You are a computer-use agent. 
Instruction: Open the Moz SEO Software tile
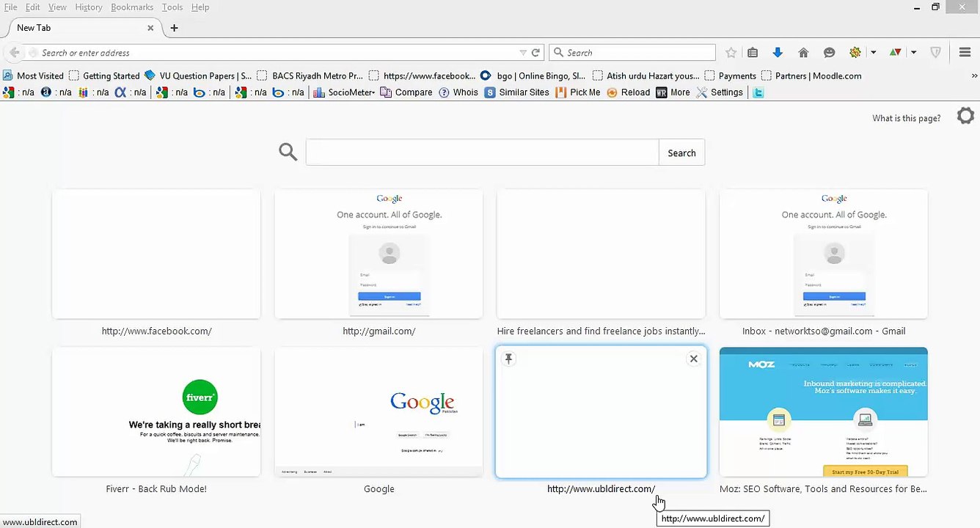pyautogui.click(x=824, y=412)
